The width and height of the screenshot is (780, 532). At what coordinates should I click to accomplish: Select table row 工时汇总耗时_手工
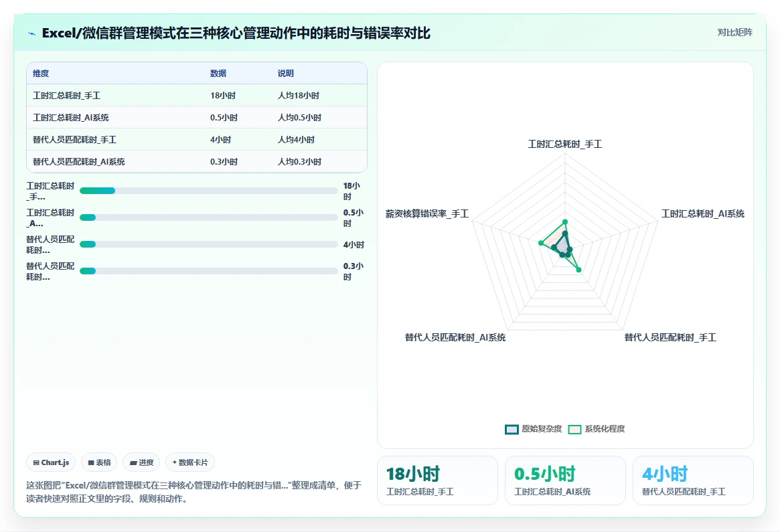point(196,96)
